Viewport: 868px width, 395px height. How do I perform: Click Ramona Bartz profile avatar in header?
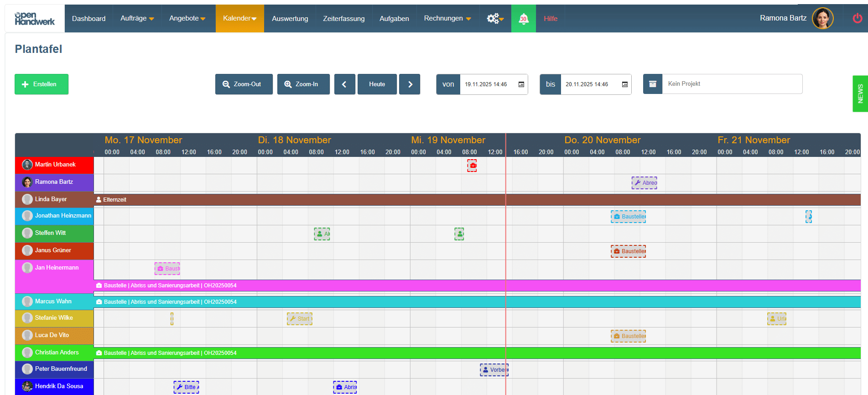pos(822,18)
